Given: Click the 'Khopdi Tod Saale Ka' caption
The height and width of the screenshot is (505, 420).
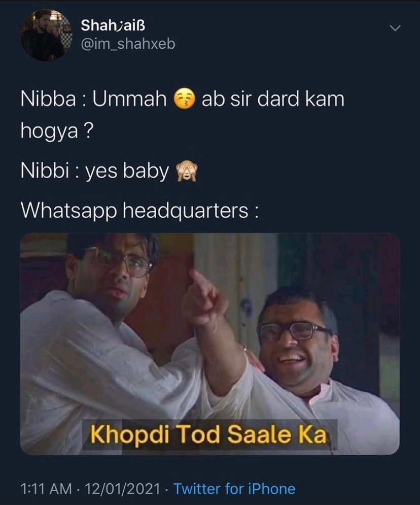Looking at the screenshot, I should (208, 434).
